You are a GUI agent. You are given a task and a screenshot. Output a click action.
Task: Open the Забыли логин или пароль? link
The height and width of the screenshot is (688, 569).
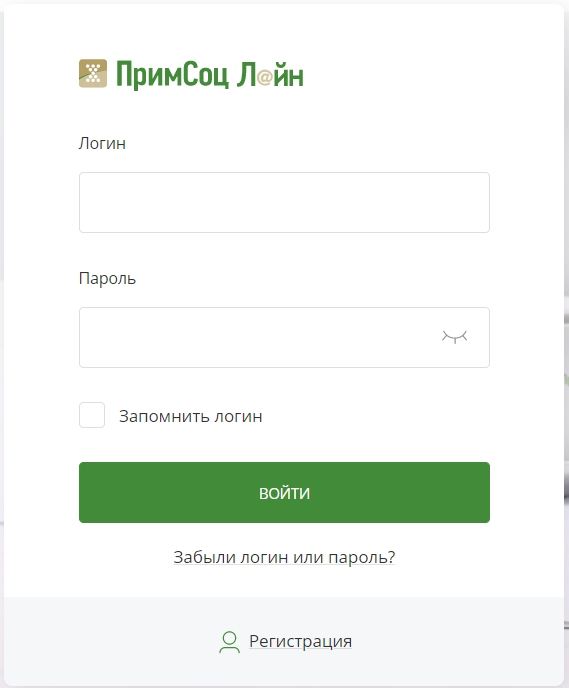tap(284, 557)
